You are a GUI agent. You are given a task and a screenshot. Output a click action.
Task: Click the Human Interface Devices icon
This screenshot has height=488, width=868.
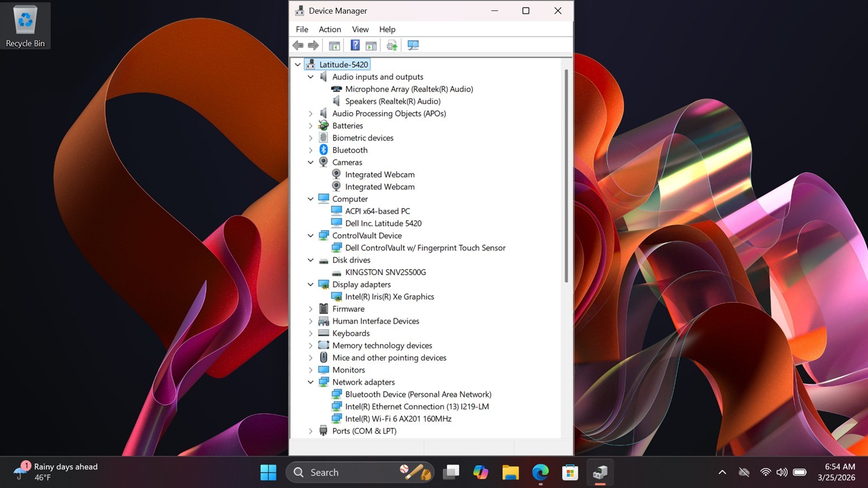(x=324, y=321)
